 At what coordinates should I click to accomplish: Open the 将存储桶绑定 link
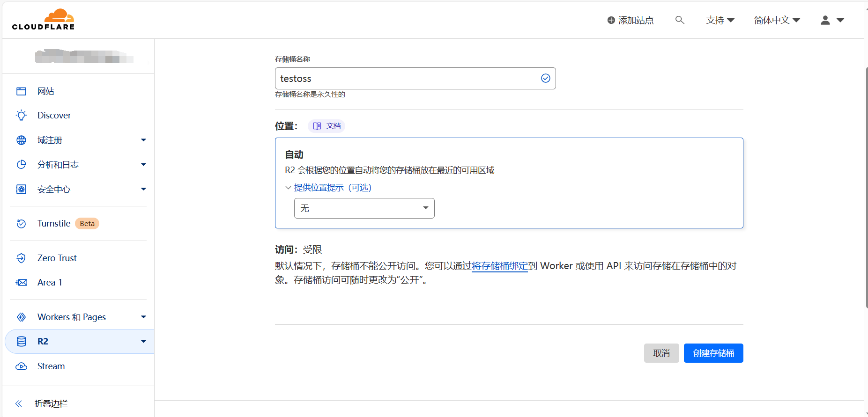[x=500, y=266]
